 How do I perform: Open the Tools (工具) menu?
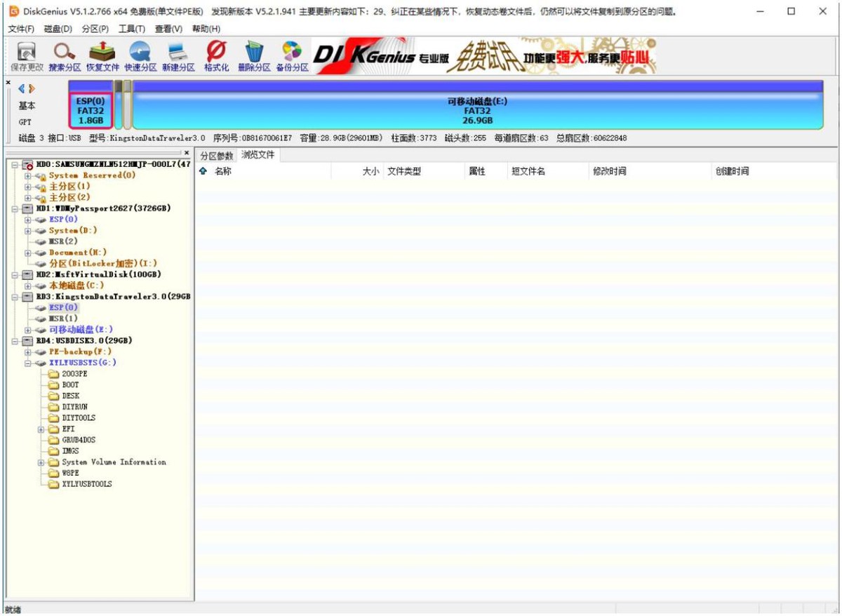[131, 29]
